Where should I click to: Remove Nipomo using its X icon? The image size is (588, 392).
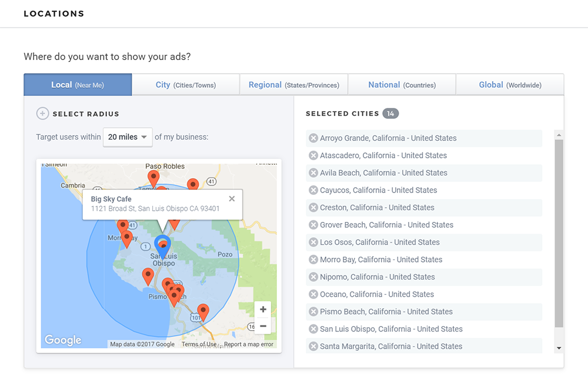point(313,277)
